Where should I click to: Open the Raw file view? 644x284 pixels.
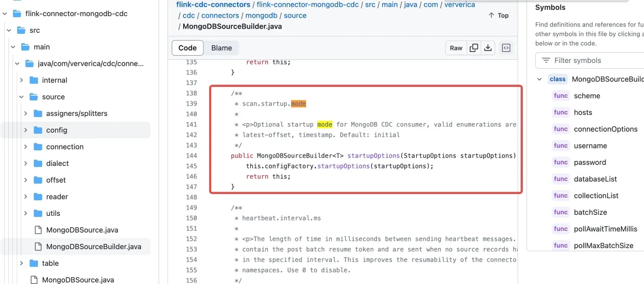click(456, 48)
